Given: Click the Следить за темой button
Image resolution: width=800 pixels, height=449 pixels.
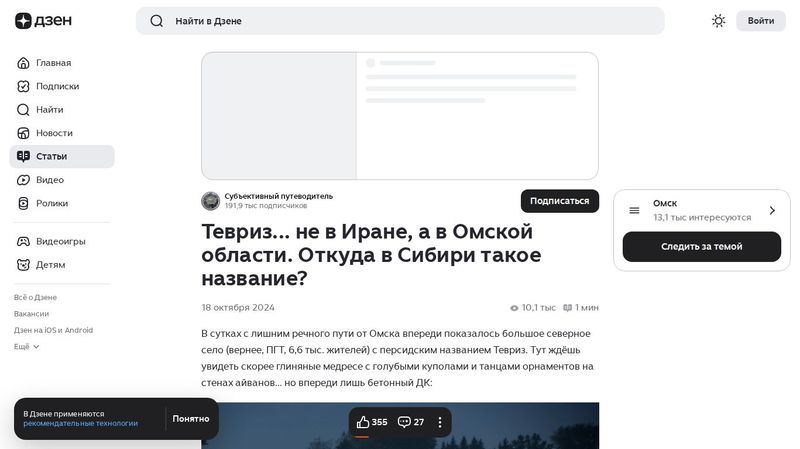Looking at the screenshot, I should click(x=701, y=247).
